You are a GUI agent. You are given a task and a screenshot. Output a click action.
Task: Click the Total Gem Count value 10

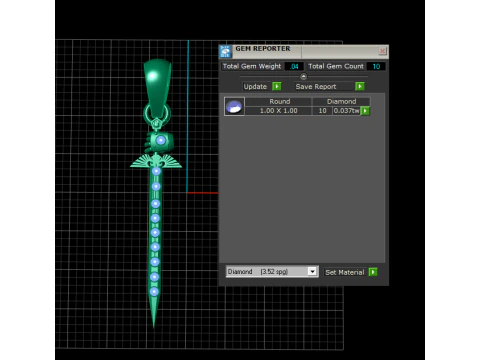(376, 66)
